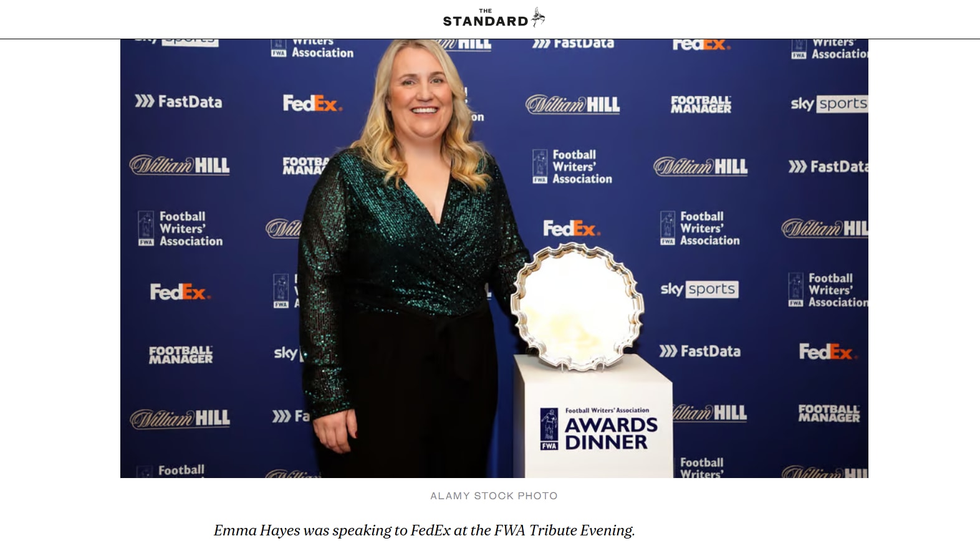Click sky sports logo at upper right edge
The width and height of the screenshot is (980, 541).
829,103
